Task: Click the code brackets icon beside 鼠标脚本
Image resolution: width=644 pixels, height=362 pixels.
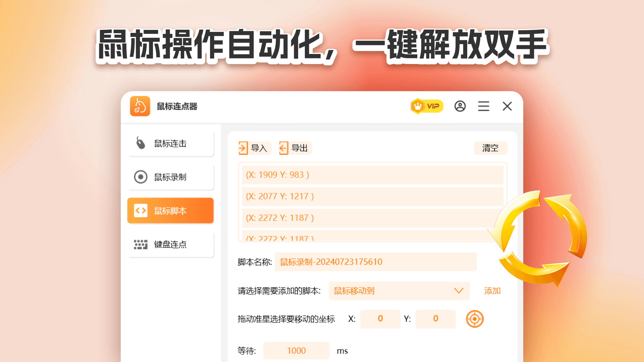Action: coord(141,210)
